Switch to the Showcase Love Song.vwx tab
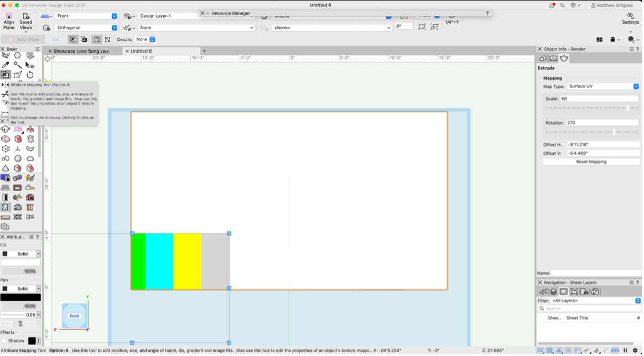 pos(81,51)
